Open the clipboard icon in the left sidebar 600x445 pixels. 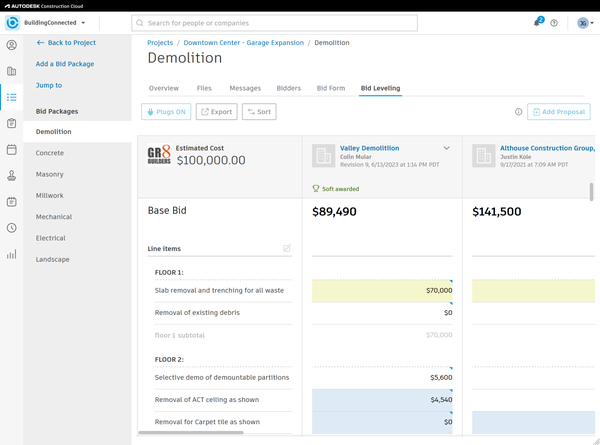[x=11, y=123]
